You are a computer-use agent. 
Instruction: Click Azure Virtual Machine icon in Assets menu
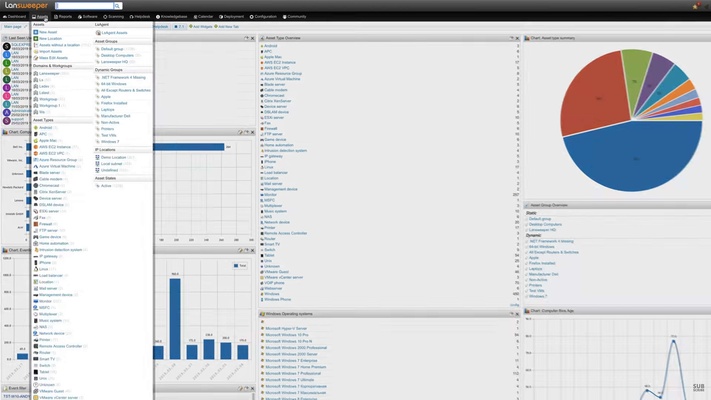[x=36, y=166]
